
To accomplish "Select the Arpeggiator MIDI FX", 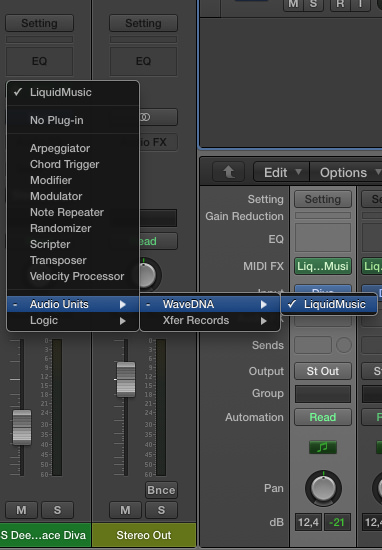I will point(73,148).
